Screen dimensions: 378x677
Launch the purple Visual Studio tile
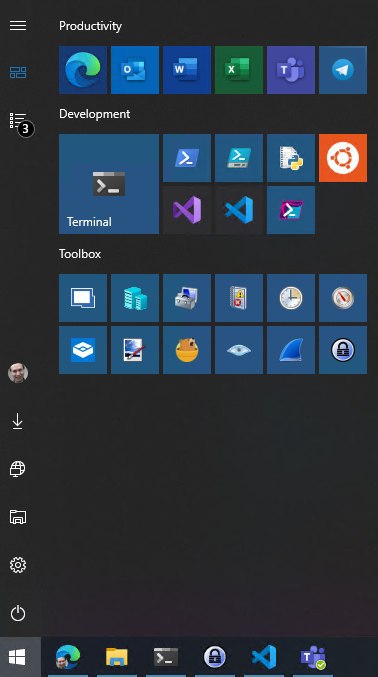coord(187,210)
